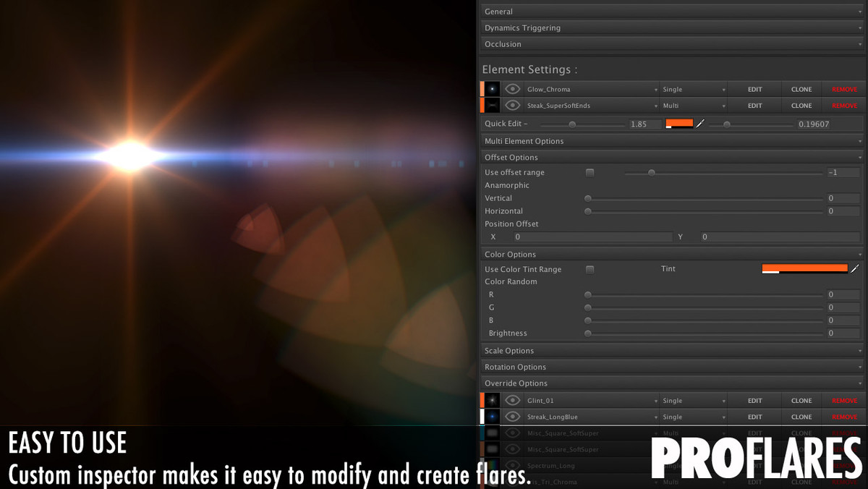868x489 pixels.
Task: Open the Tint color swatch
Action: pyautogui.click(x=804, y=268)
